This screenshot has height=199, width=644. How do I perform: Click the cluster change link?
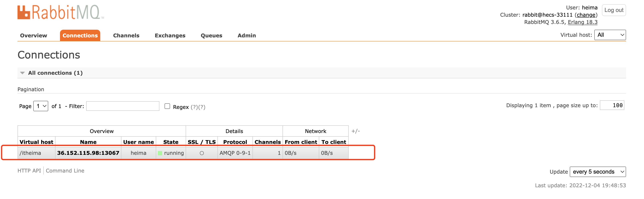[x=586, y=15]
